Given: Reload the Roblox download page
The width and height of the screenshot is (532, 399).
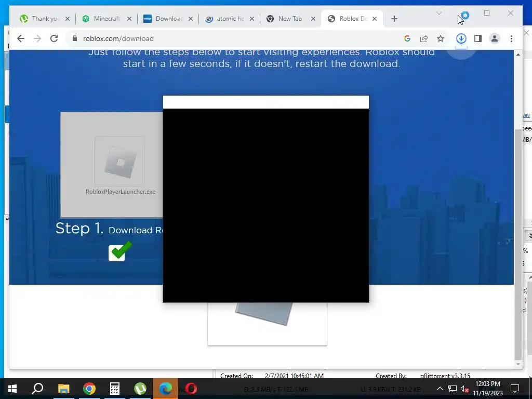Looking at the screenshot, I should click(x=54, y=38).
